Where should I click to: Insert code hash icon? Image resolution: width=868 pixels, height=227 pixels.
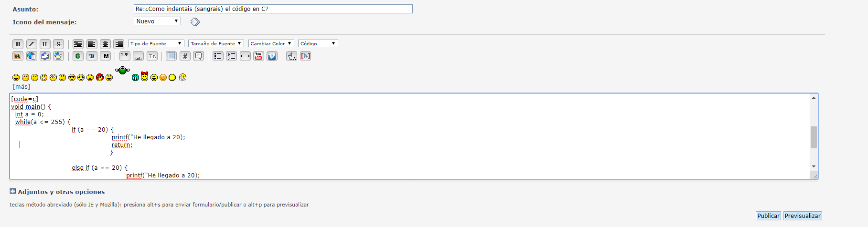click(185, 56)
